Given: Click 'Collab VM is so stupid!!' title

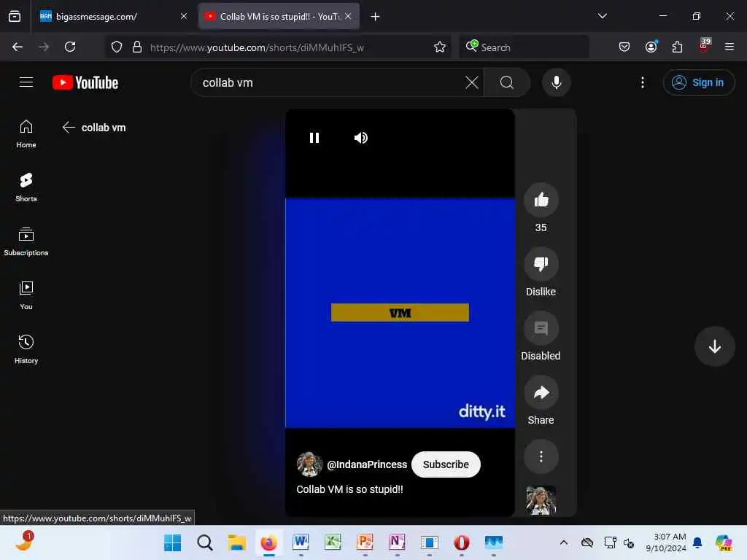Looking at the screenshot, I should (349, 489).
